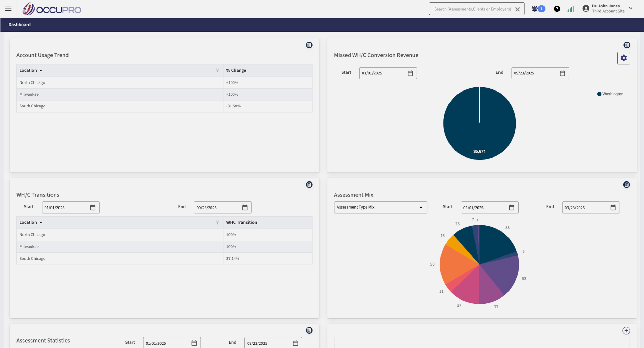Open the hamburger navigation menu
Screen dimensions: 644x348
pos(8,9)
